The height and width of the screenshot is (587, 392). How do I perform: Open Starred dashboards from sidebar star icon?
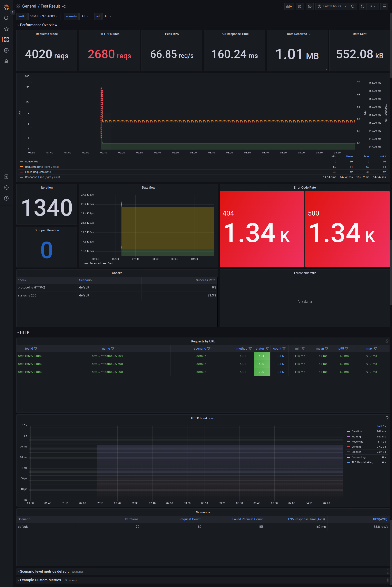[x=7, y=29]
